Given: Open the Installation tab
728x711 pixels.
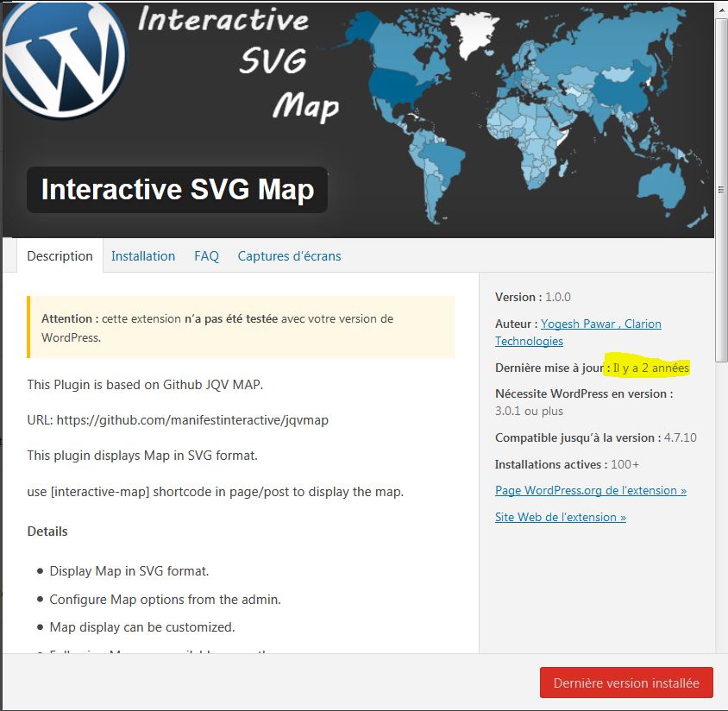Looking at the screenshot, I should point(143,256).
